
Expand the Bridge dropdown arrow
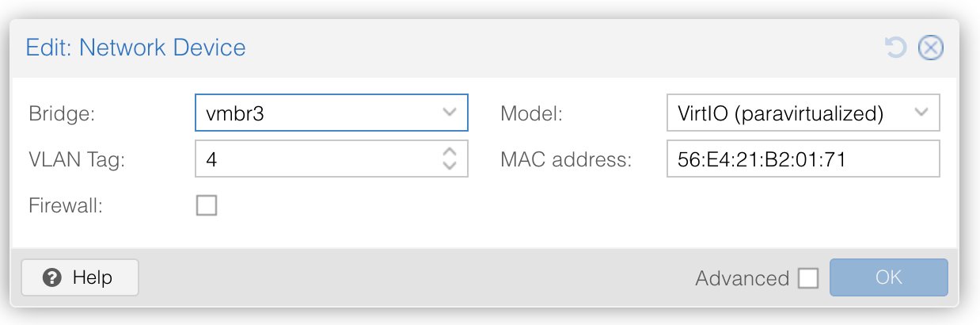pyautogui.click(x=450, y=113)
